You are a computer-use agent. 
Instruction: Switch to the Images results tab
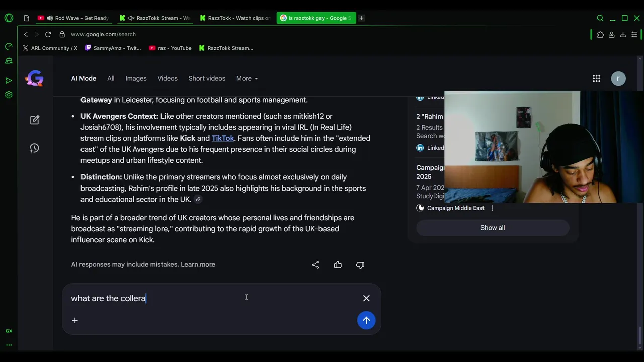pyautogui.click(x=136, y=78)
